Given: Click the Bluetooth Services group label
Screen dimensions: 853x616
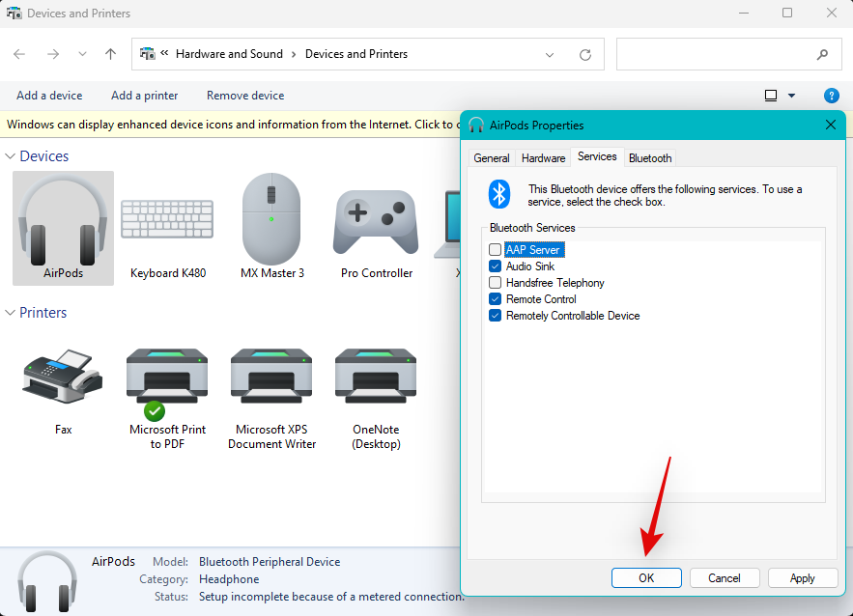Looking at the screenshot, I should [532, 228].
